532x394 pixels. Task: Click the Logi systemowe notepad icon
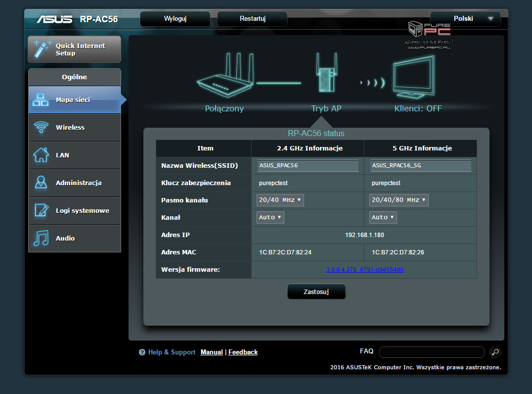42,210
